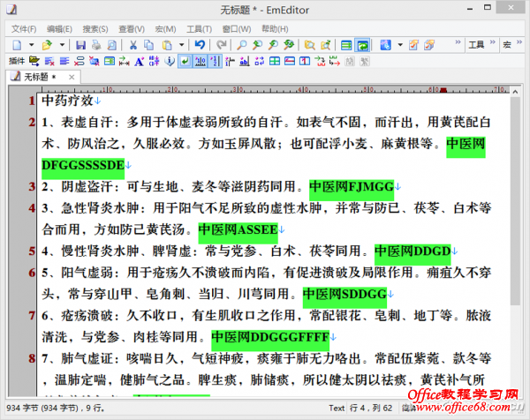Open the 编辑(E) menu

tap(59, 29)
